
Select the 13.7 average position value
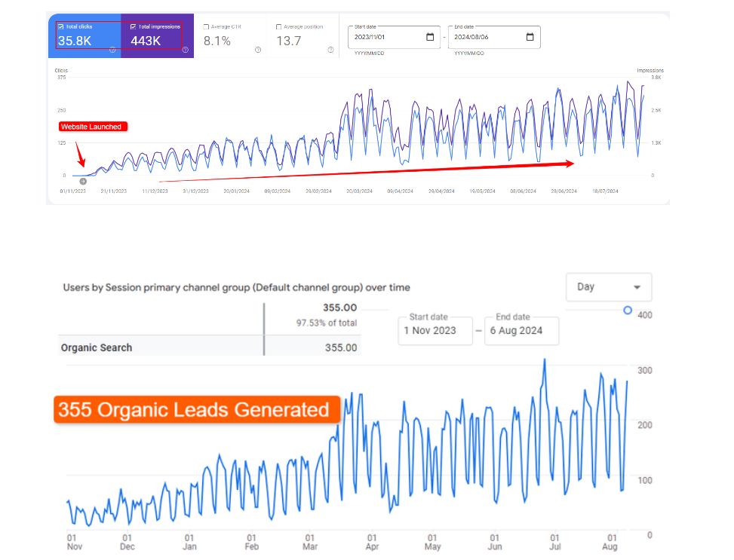(x=288, y=41)
